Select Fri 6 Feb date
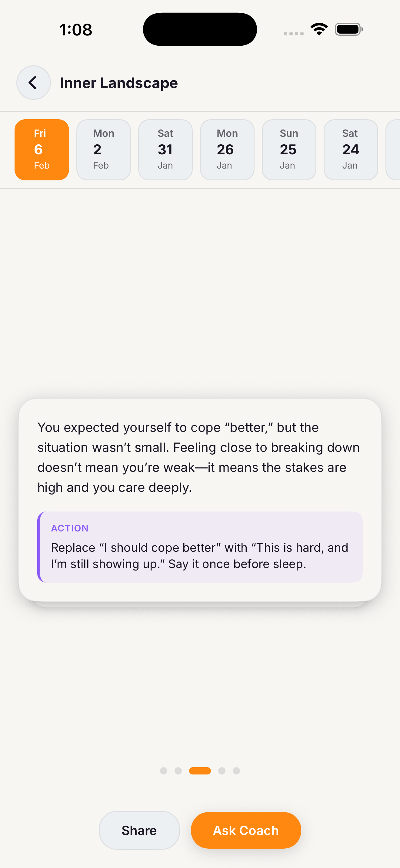 (x=42, y=150)
